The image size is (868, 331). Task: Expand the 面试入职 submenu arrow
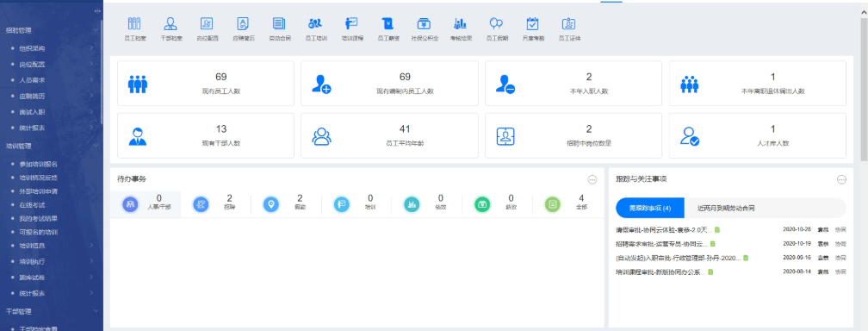pyautogui.click(x=90, y=111)
